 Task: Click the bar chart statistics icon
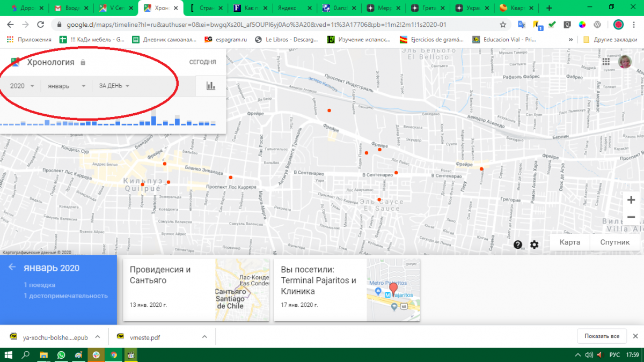tap(211, 86)
